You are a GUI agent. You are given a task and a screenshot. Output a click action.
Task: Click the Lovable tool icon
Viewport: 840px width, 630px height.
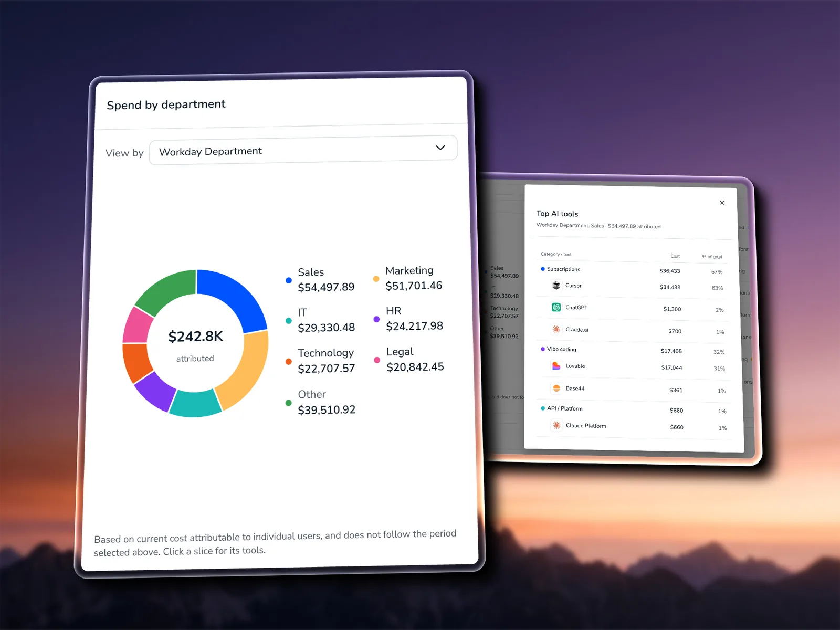coord(556,366)
